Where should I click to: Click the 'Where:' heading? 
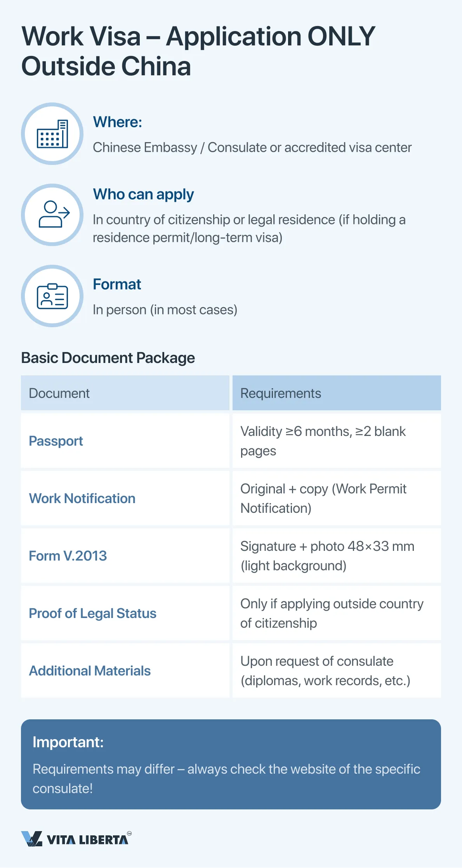[x=117, y=122]
